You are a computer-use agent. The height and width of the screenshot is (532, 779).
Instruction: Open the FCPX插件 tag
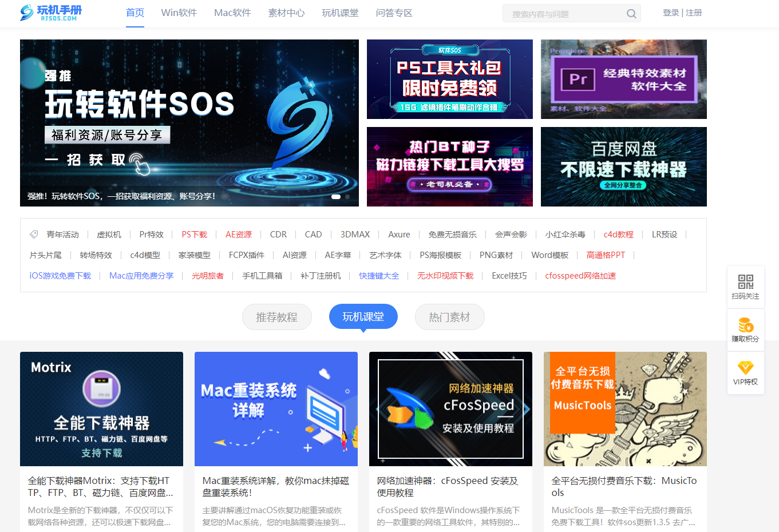247,255
